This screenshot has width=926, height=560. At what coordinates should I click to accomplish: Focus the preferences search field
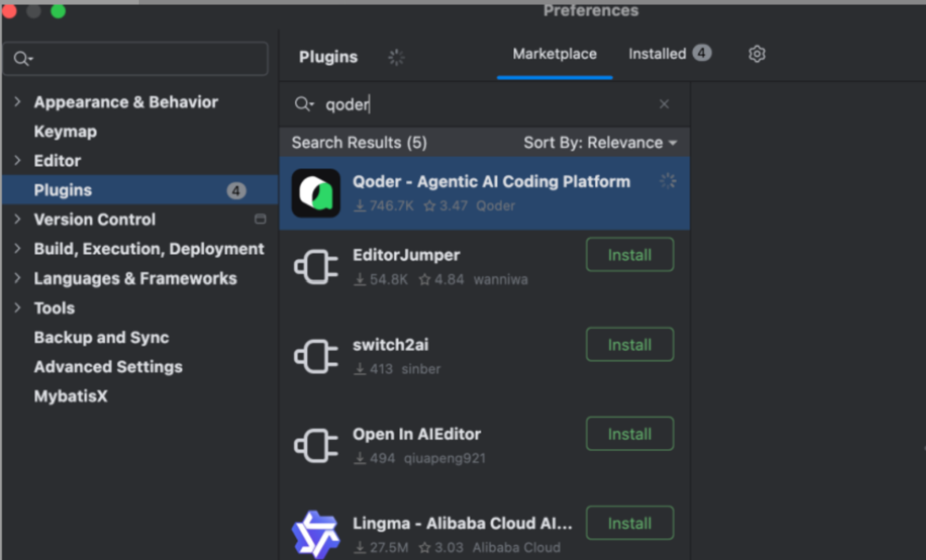pyautogui.click(x=136, y=59)
